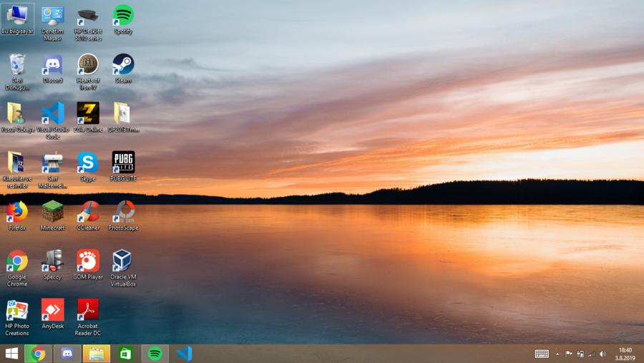This screenshot has width=644, height=363.
Task: Open the volume speaker tray icon
Action: coord(602,354)
